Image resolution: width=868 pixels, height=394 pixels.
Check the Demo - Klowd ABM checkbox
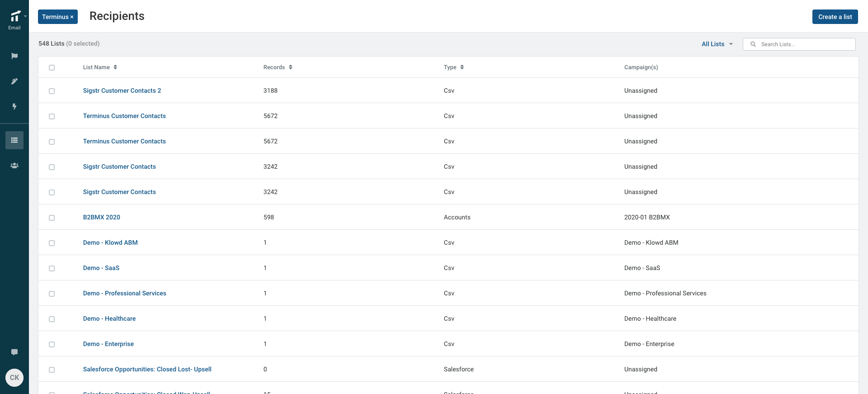pos(52,243)
